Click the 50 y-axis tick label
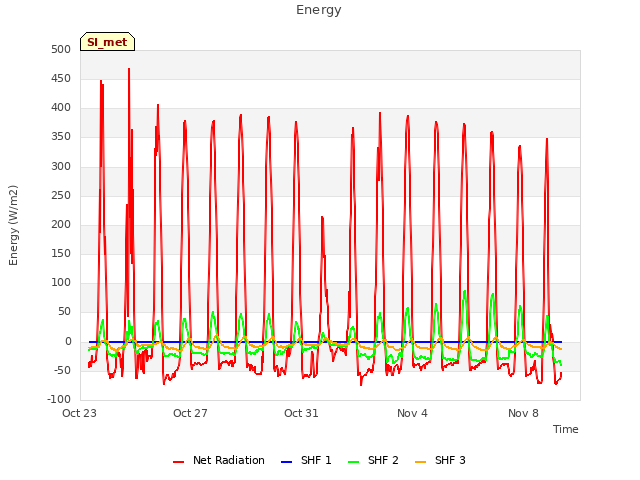The width and height of the screenshot is (640, 480). pyautogui.click(x=64, y=312)
